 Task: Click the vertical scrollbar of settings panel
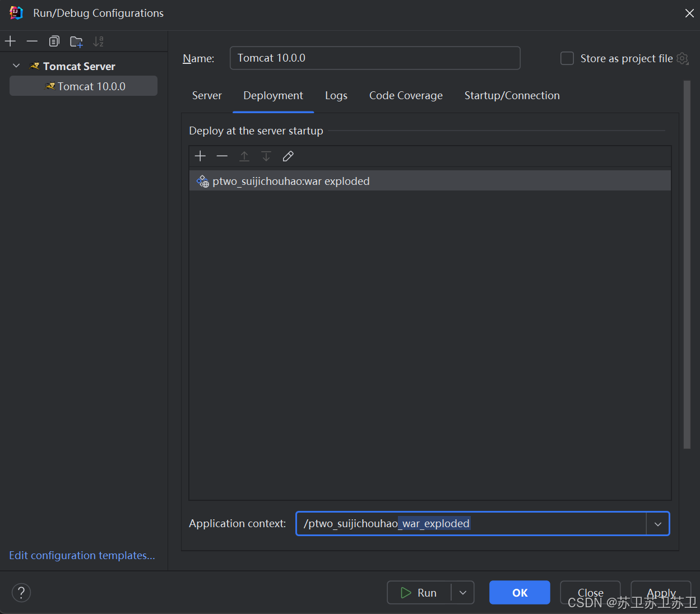[x=687, y=264]
